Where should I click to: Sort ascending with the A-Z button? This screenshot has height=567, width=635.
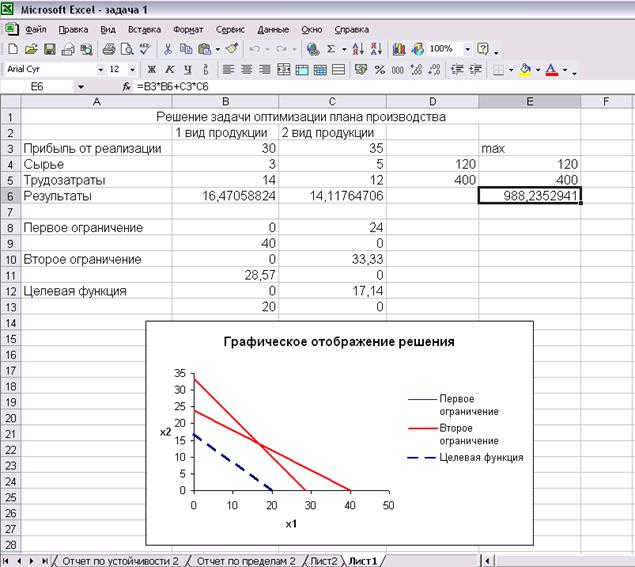pos(359,48)
